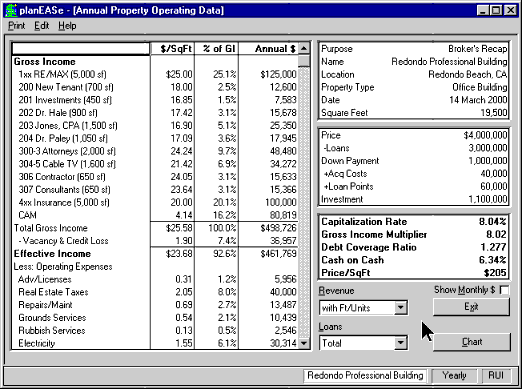Click the Property Type Office Building field
Image resolution: width=522 pixels, height=389 pixels.
(480, 87)
